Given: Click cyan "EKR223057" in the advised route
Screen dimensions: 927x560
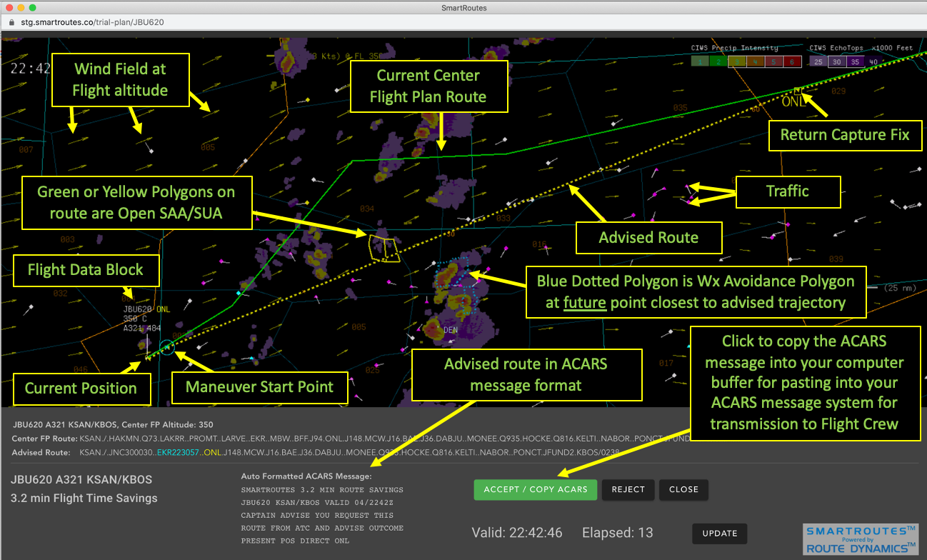Looking at the screenshot, I should pyautogui.click(x=176, y=452).
